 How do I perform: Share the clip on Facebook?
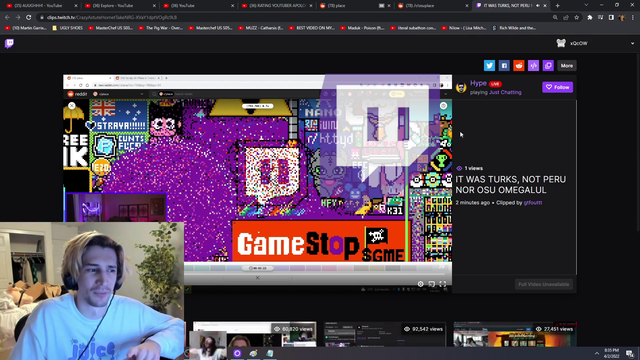coord(504,65)
